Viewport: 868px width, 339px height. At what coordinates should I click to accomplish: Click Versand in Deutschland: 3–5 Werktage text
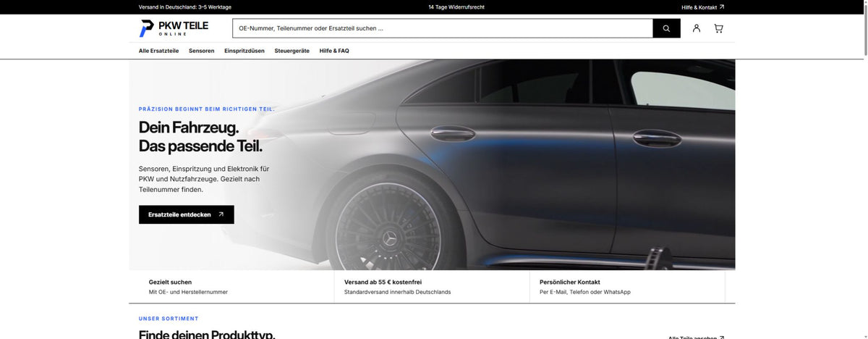185,7
